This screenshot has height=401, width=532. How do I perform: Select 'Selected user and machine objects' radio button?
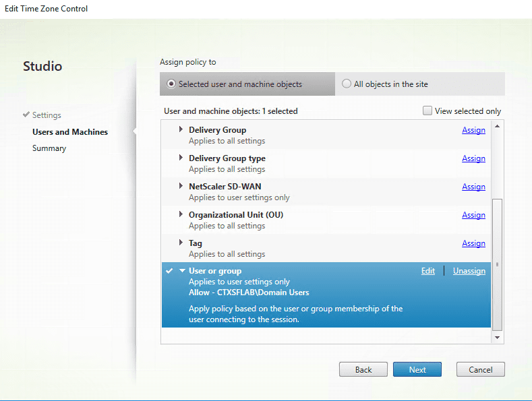point(172,84)
